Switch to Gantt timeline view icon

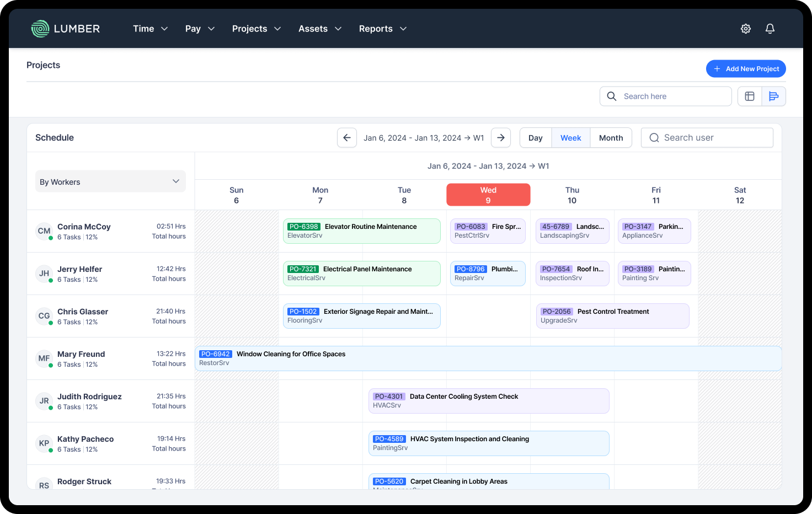click(774, 97)
